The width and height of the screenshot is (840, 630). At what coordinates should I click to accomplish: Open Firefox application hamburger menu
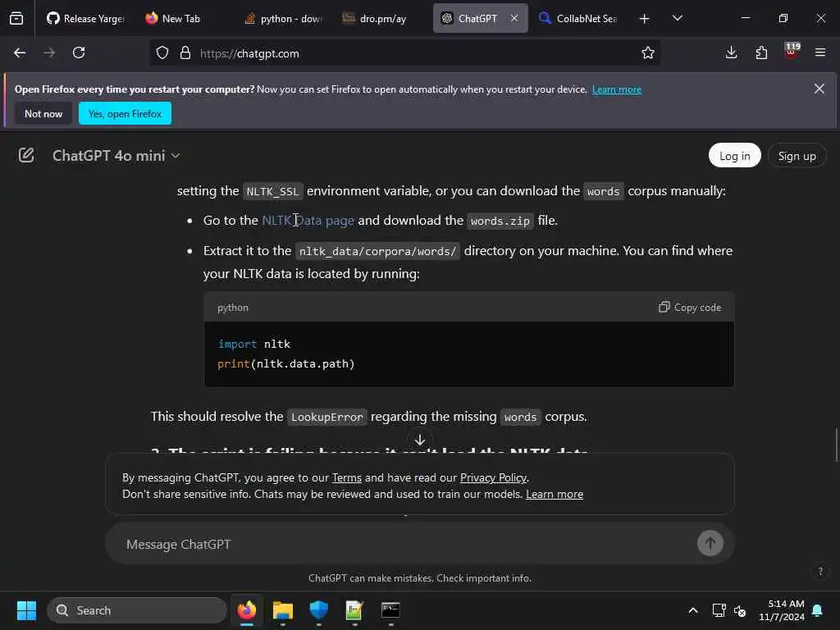click(820, 52)
